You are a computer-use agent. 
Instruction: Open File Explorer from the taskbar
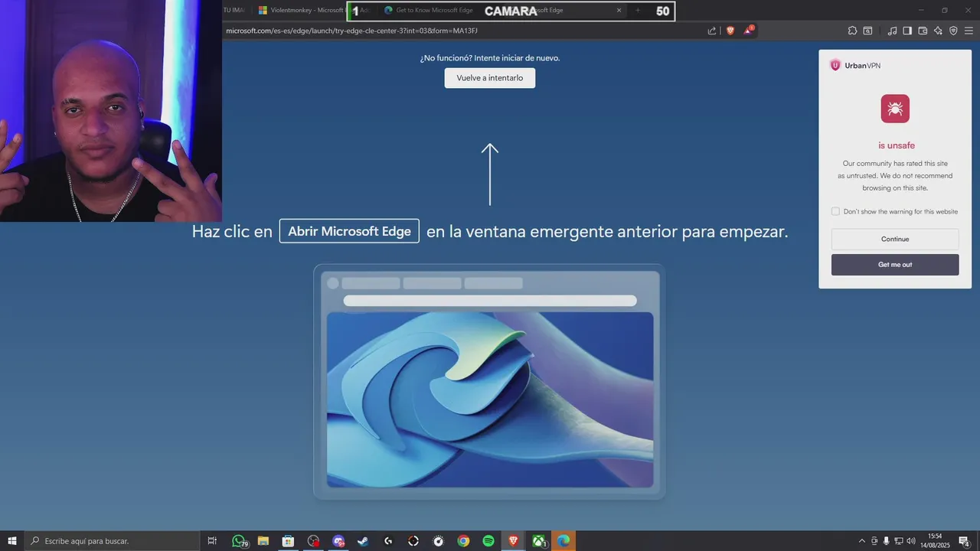263,541
